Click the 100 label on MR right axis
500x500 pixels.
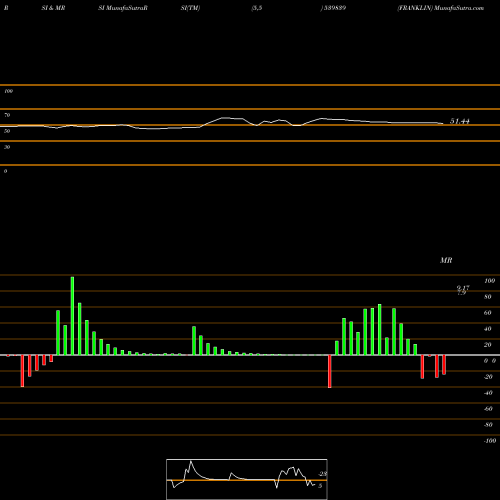click(489, 281)
